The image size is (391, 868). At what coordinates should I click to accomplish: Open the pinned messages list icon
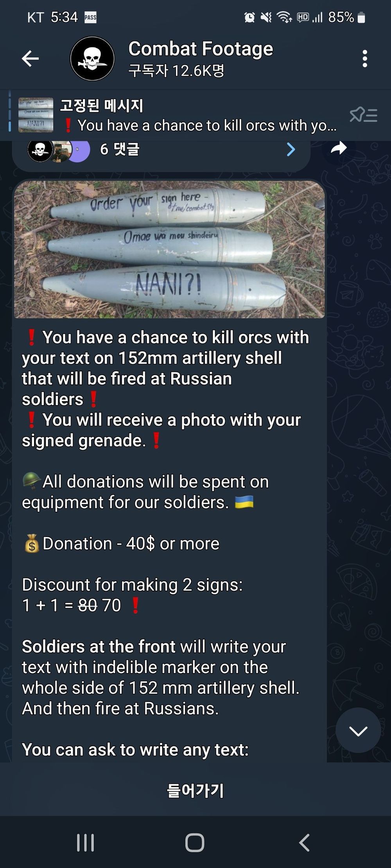[x=364, y=115]
